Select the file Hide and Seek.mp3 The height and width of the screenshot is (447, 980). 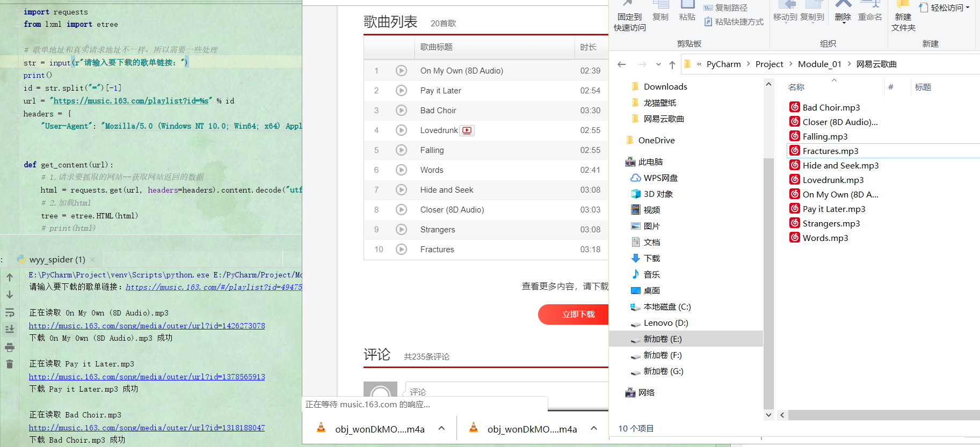click(x=840, y=165)
